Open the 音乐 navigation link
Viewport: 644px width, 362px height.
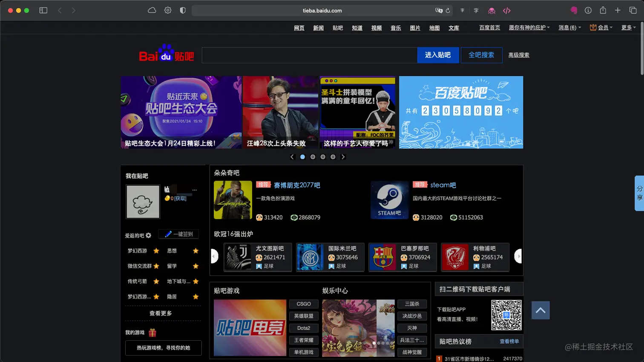coord(396,28)
